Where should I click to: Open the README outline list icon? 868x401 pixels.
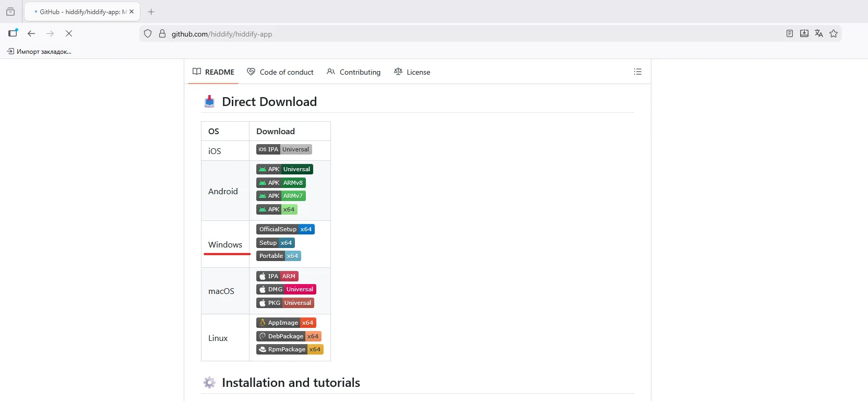637,72
